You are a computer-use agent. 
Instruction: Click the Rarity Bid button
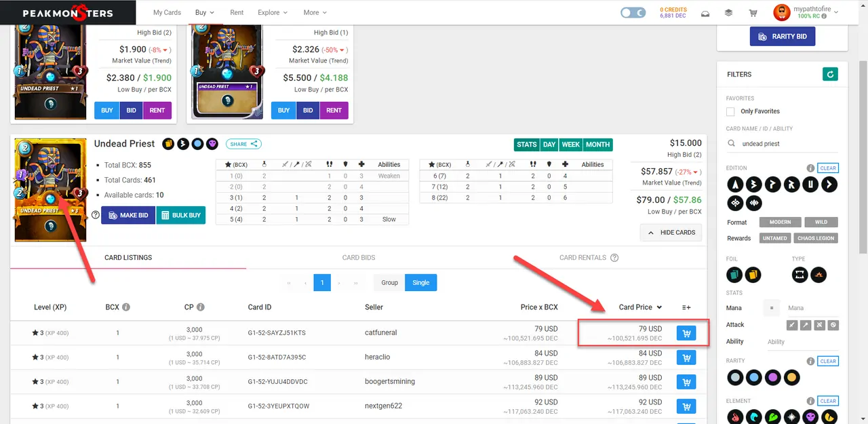783,36
